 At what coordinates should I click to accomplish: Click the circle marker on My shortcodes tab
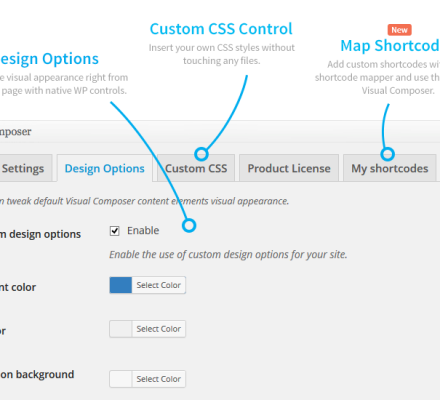[387, 154]
